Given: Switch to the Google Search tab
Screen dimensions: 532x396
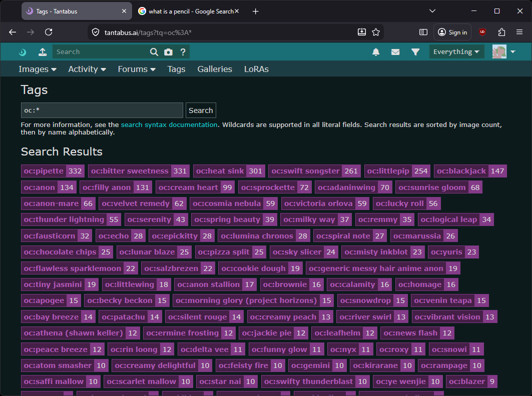Looking at the screenshot, I should 189,11.
